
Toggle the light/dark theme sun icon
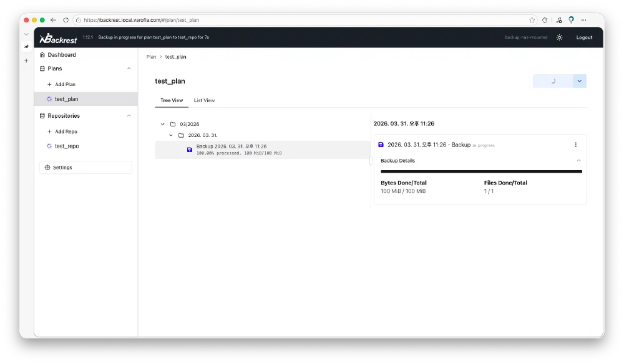pyautogui.click(x=559, y=37)
